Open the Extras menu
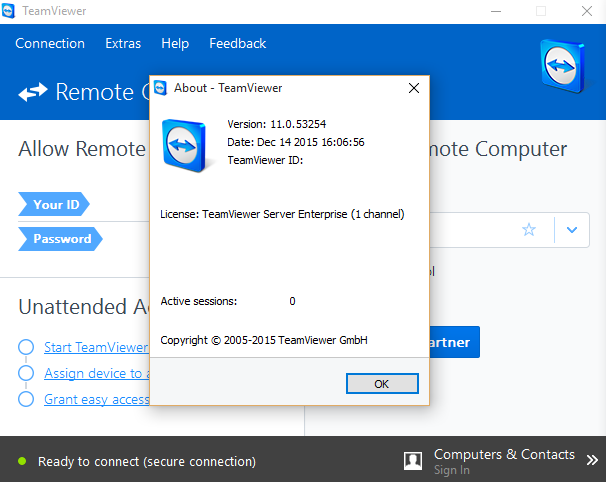 coord(123,43)
